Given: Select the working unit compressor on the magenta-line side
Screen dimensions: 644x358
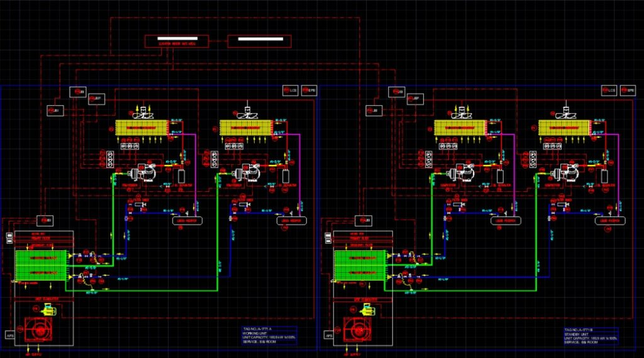Looking at the screenshot, I should coord(247,172).
